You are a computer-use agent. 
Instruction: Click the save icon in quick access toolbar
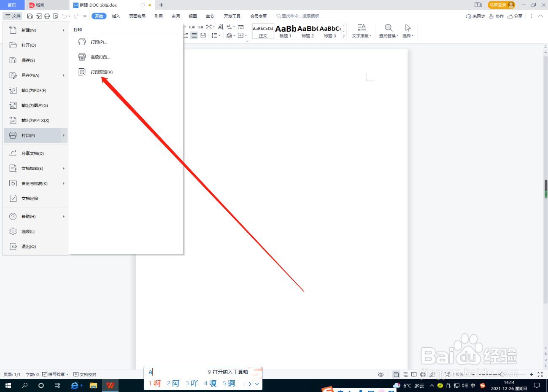click(30, 16)
